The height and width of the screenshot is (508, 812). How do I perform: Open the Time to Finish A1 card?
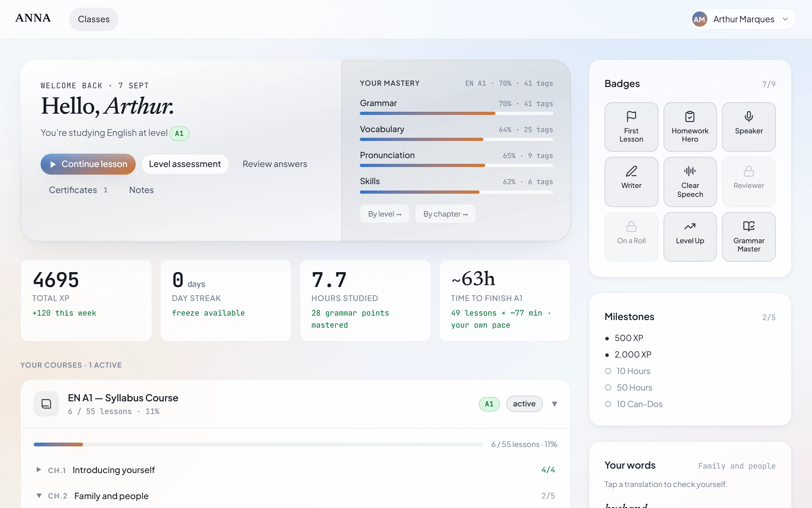point(505,300)
